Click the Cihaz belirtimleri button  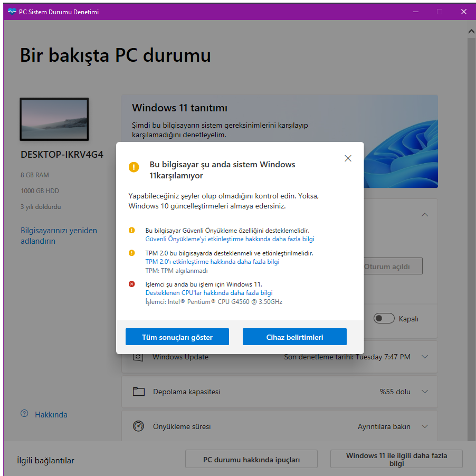(x=294, y=337)
